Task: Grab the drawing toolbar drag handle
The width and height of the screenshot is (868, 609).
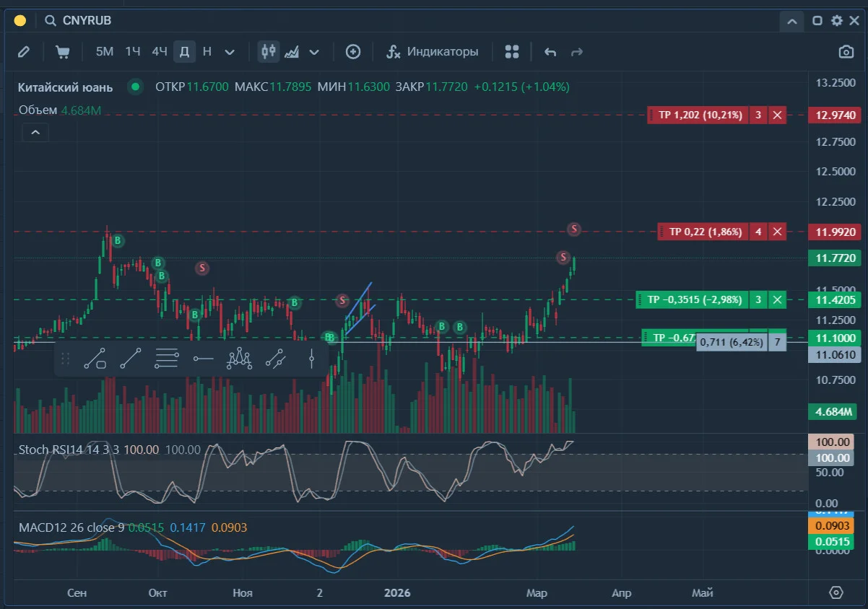Action: pyautogui.click(x=65, y=358)
